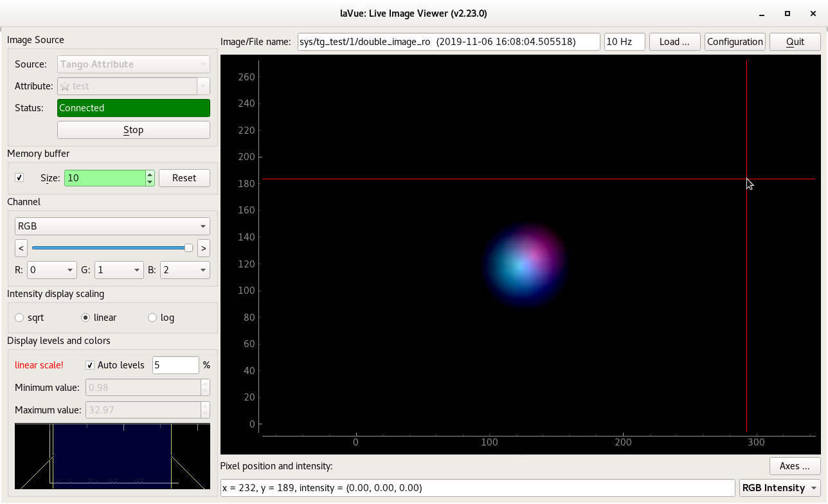This screenshot has width=828, height=504.
Task: Open the RGB channel dropdown
Action: pyautogui.click(x=112, y=226)
